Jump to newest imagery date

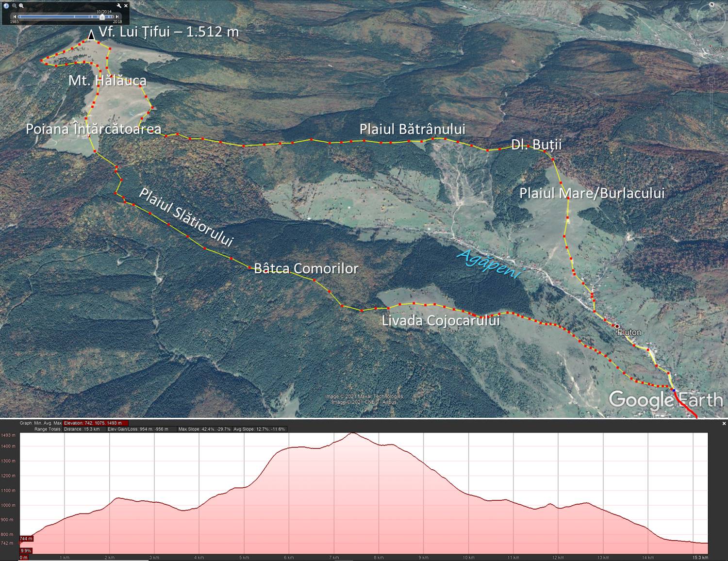pos(118,16)
